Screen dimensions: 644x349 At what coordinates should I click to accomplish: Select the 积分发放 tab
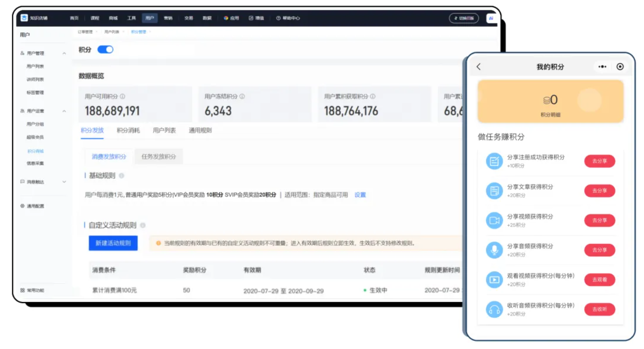[x=92, y=130]
